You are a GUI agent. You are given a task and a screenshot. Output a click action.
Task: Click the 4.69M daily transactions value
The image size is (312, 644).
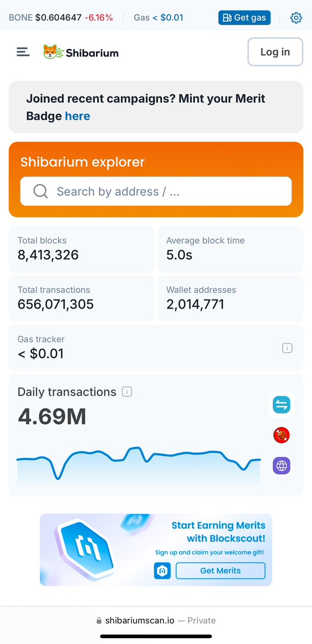(52, 417)
